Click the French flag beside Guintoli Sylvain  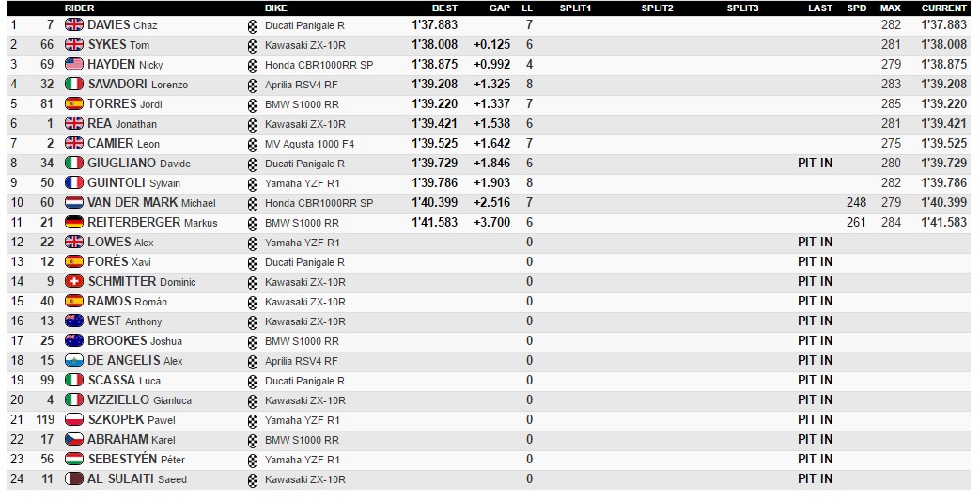[x=73, y=183]
